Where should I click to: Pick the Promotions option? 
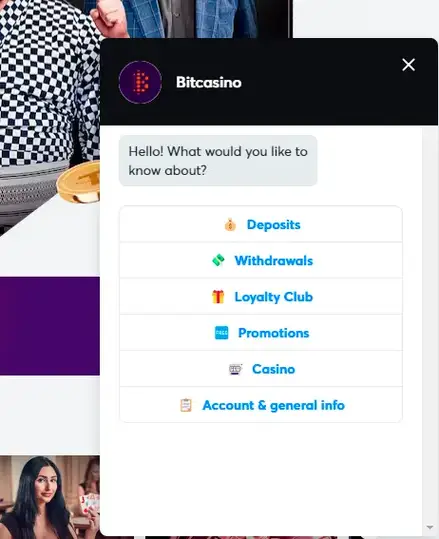(x=261, y=333)
